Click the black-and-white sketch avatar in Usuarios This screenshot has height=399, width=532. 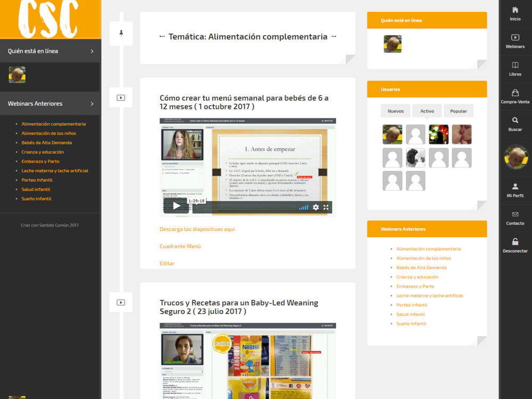pos(415,157)
